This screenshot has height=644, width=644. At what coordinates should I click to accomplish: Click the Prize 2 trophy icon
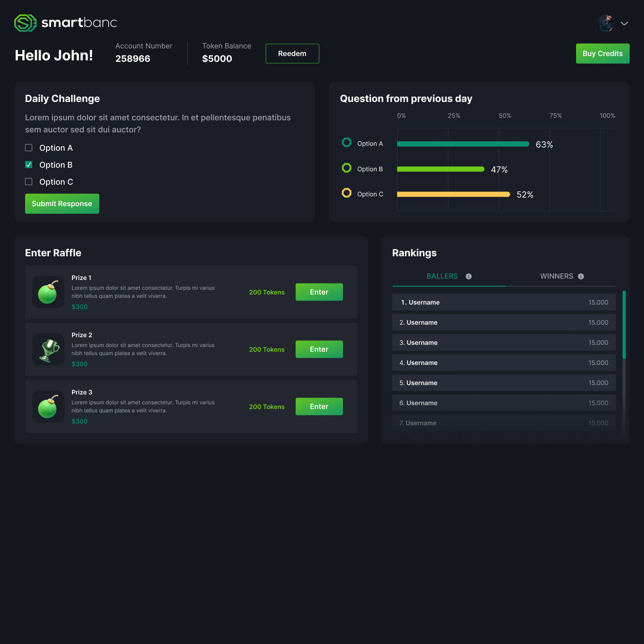point(48,349)
